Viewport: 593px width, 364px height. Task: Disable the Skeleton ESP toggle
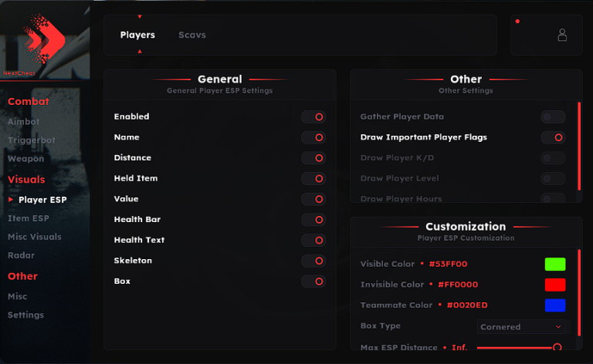[x=313, y=261]
